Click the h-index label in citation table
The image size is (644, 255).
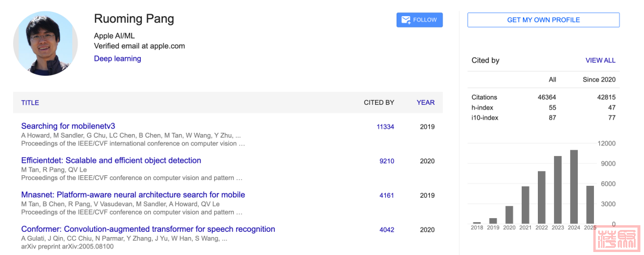(482, 107)
